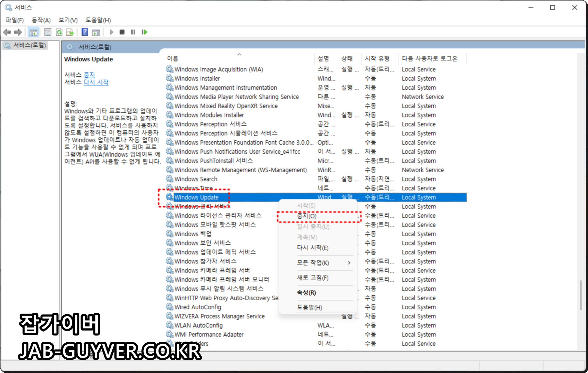
Task: Click the Restart Service green icon
Action: pos(144,32)
